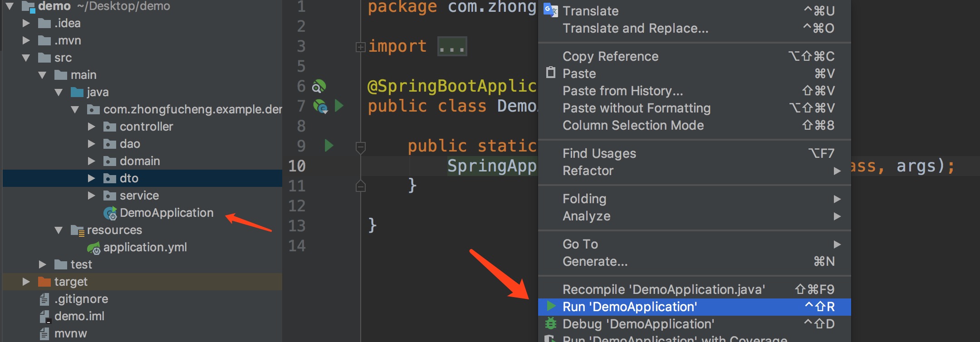Choose 'Generate...' from the context menu
This screenshot has width=980, height=342.
click(x=694, y=261)
